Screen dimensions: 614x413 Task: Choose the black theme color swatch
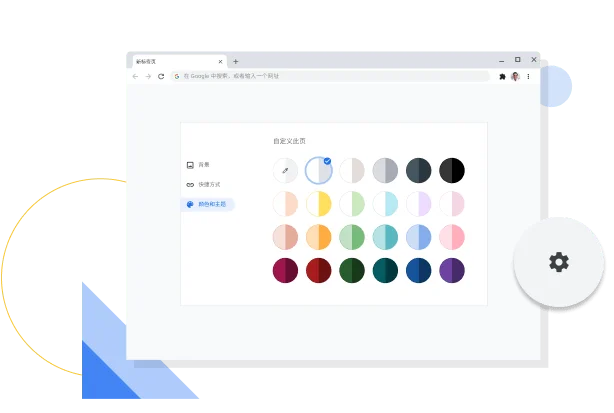[x=452, y=170]
